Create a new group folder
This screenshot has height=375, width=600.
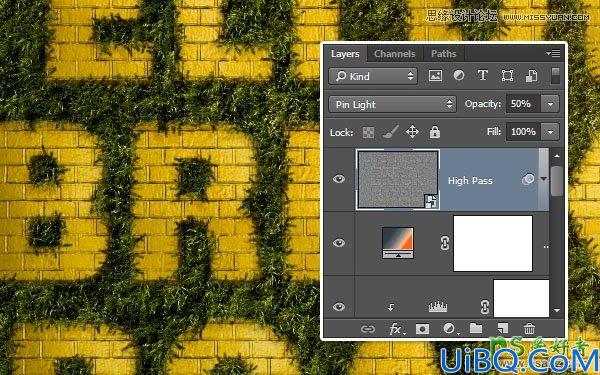[x=476, y=328]
